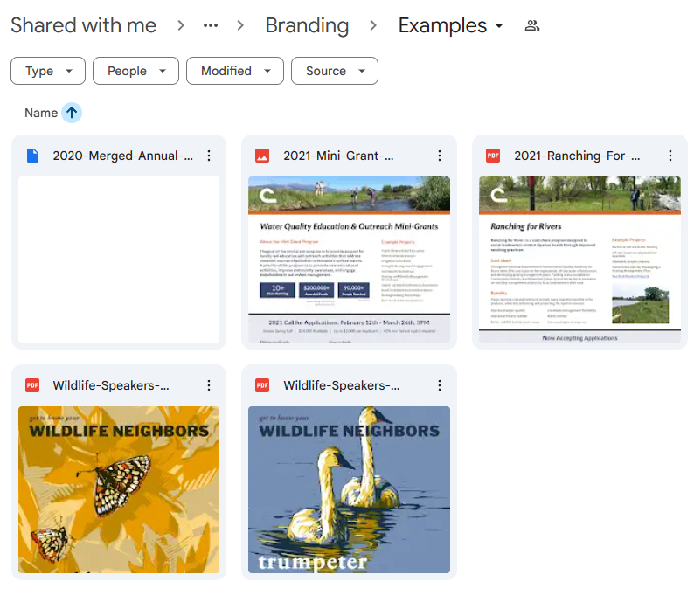
Task: Click the PDF icon of butterfly Wildlife-Speakers file
Action: point(32,385)
